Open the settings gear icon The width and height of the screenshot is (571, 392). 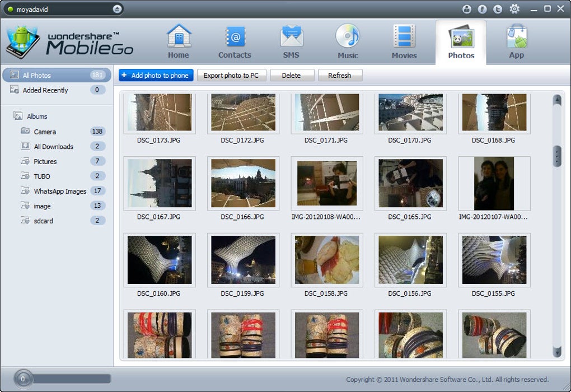(x=514, y=9)
